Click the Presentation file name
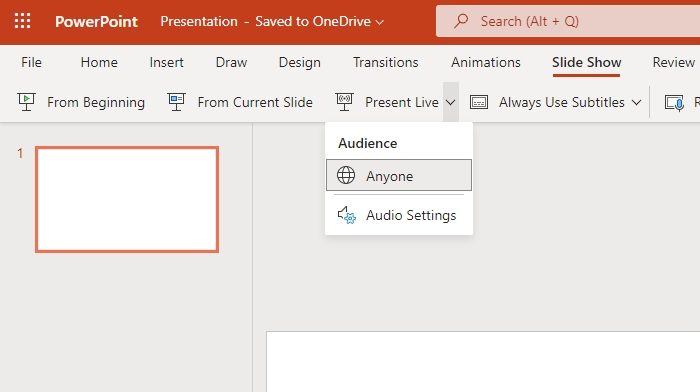 [x=199, y=21]
